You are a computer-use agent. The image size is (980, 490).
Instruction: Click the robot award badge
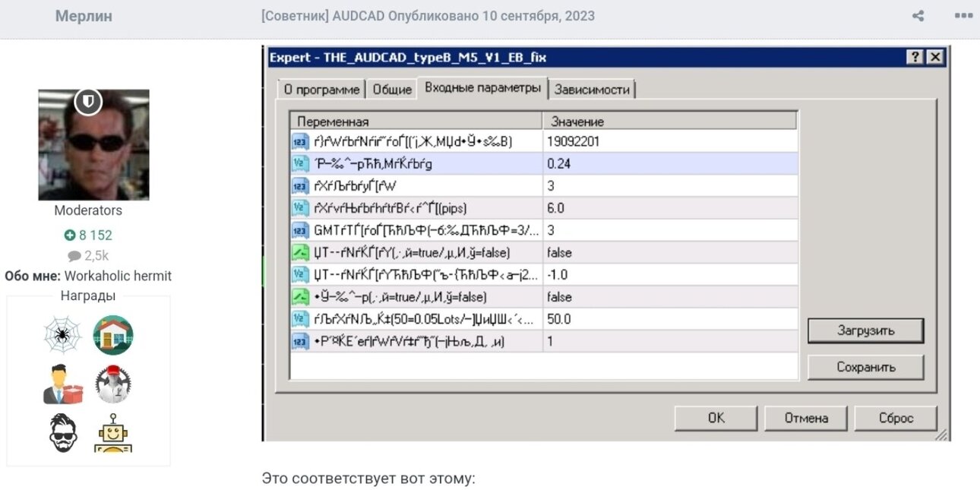click(113, 433)
